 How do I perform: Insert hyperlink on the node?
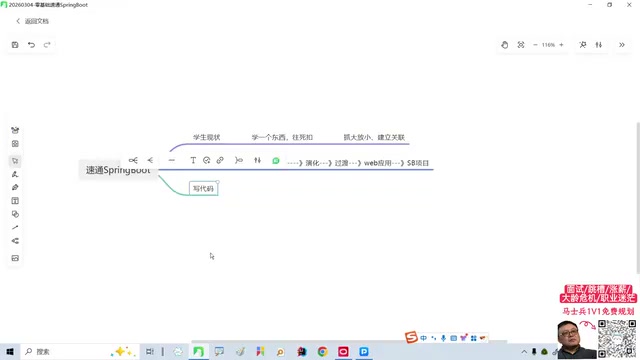tap(220, 160)
